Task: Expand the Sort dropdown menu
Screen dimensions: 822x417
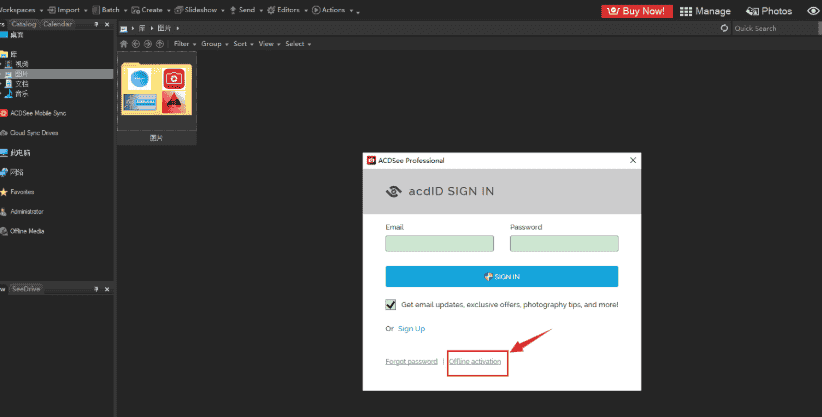Action: [243, 44]
